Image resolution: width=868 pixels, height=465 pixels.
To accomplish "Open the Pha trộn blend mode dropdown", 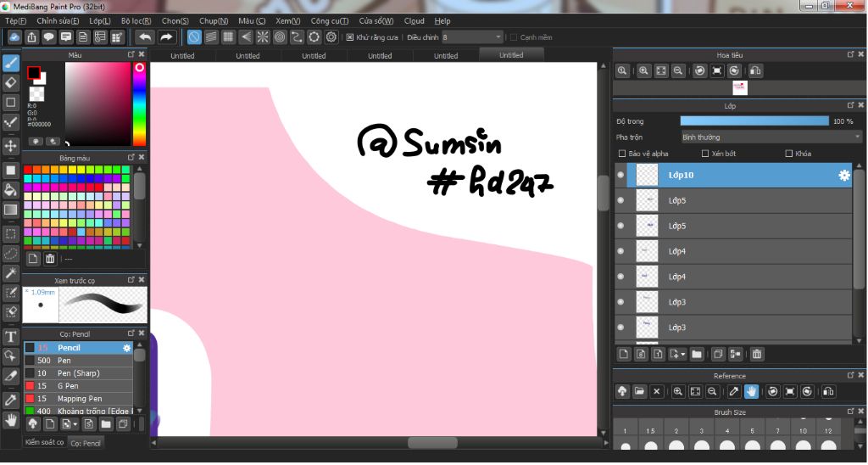I will point(771,137).
